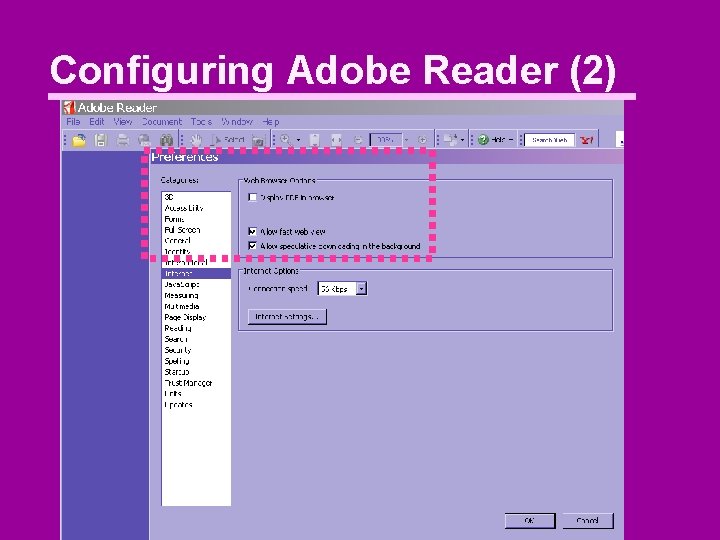Select the JavaScript category
This screenshot has width=720, height=540.
click(196, 285)
